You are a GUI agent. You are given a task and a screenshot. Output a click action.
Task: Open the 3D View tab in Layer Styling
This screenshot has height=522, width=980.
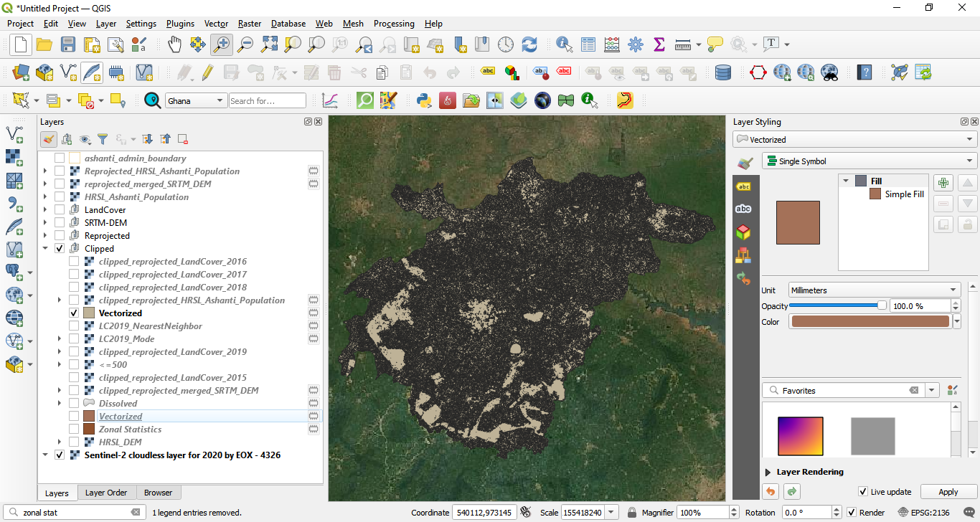click(x=743, y=232)
